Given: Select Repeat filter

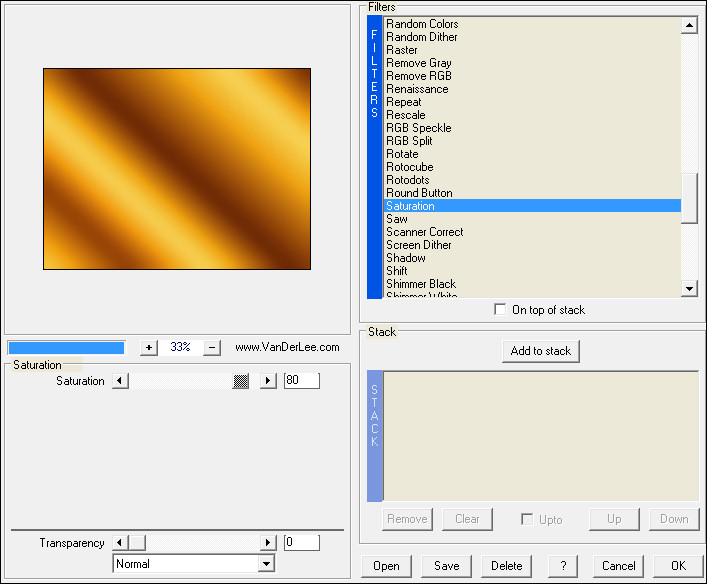Looking at the screenshot, I should pos(533,102).
